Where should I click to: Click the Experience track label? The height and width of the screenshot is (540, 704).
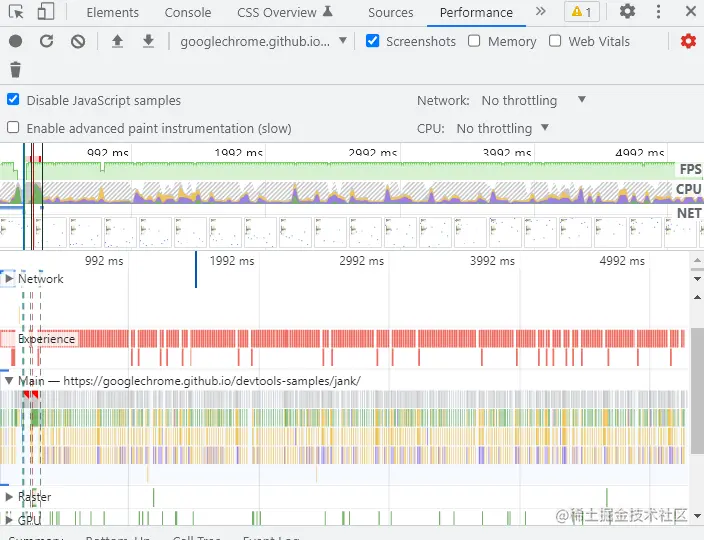point(47,339)
